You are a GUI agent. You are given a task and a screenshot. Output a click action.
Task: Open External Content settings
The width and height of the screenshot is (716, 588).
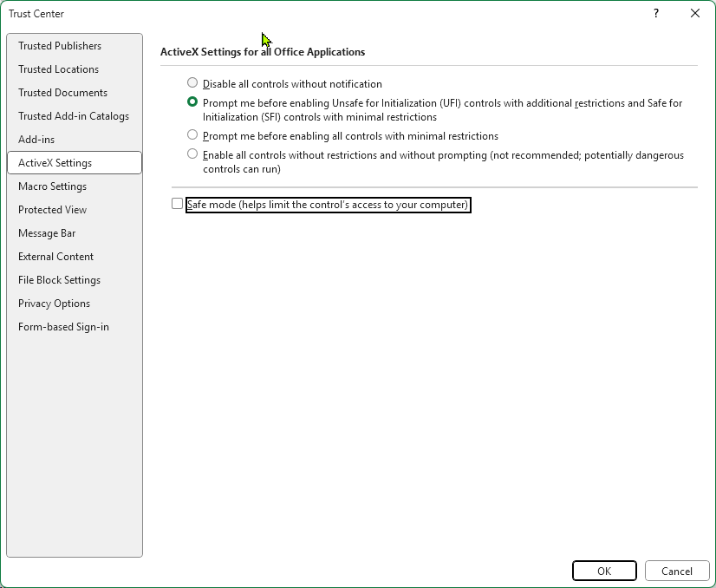(x=55, y=256)
